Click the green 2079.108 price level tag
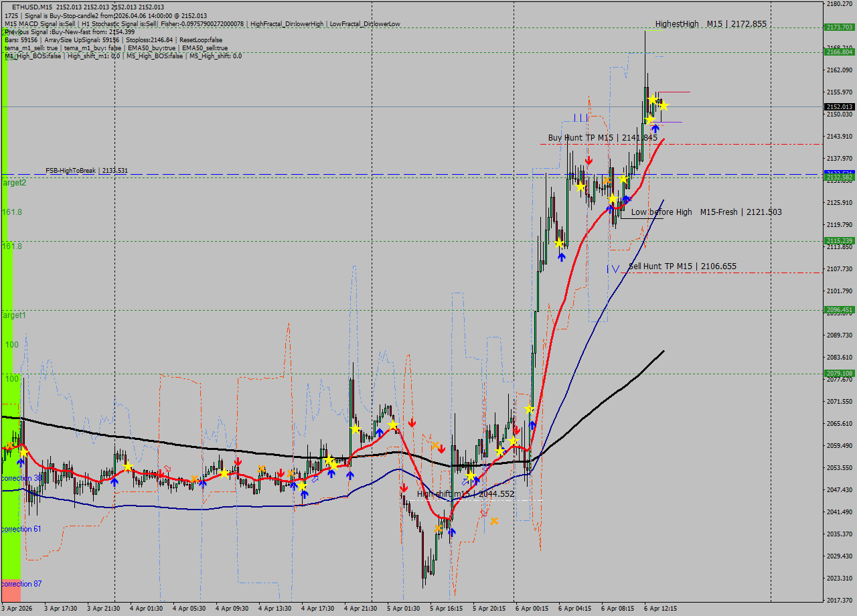857x616 pixels. (839, 374)
